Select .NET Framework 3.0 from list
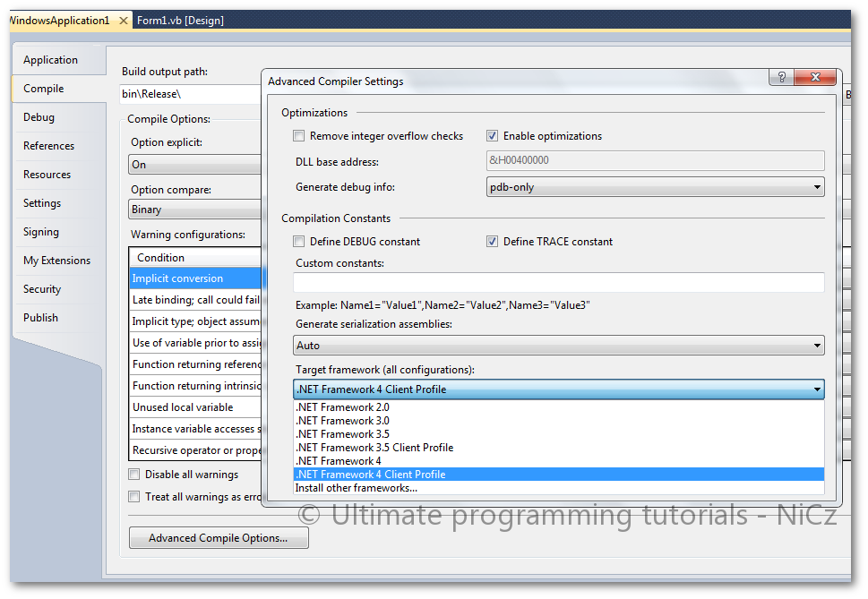This screenshot has height=599, width=868. coord(559,420)
